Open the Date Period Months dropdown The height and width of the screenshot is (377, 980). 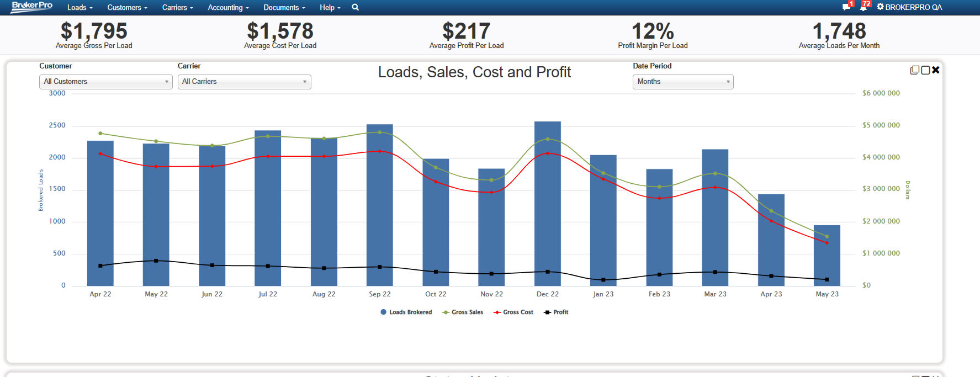point(682,82)
